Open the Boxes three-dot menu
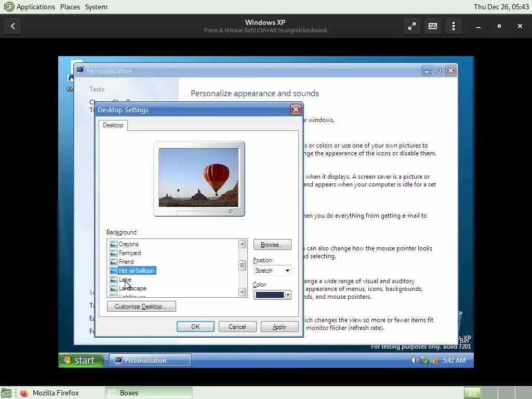Screen dimensions: 532x399 [x=453, y=26]
